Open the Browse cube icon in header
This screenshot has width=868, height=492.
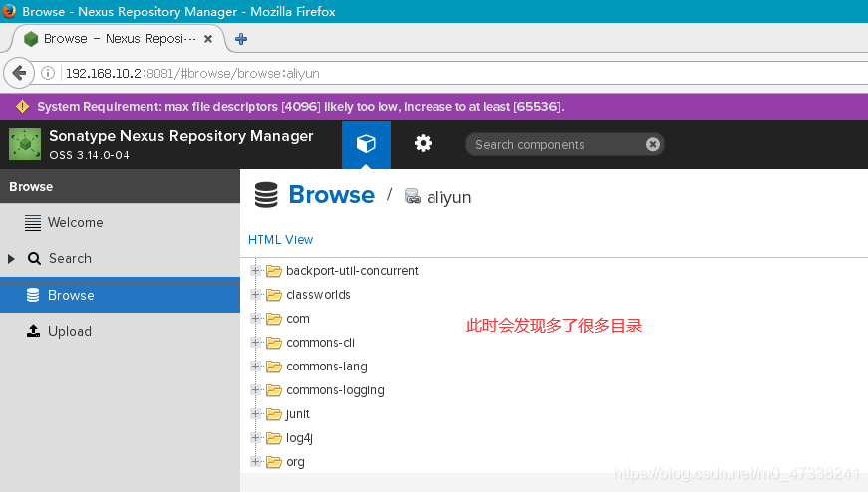click(366, 144)
